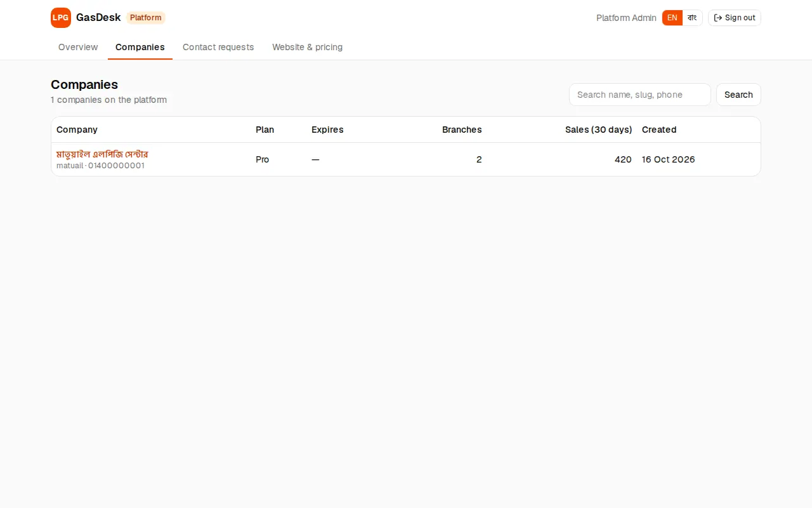Image resolution: width=812 pixels, height=508 pixels.
Task: Click the created date 16 Oct 2026
Action: (x=669, y=159)
